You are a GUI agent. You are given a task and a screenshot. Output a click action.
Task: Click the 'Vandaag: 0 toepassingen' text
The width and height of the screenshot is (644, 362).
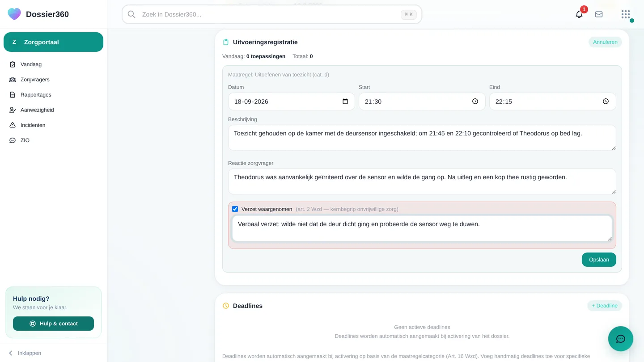(x=254, y=56)
